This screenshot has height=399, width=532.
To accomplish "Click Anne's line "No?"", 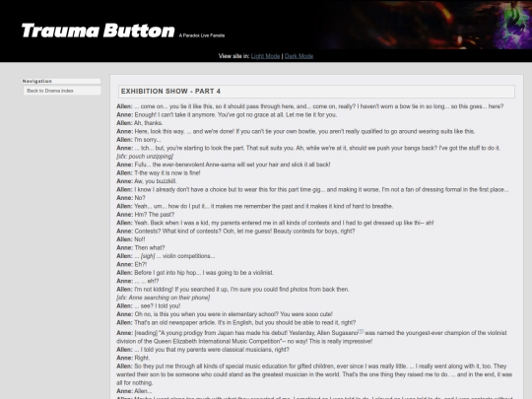I will click(x=131, y=198).
